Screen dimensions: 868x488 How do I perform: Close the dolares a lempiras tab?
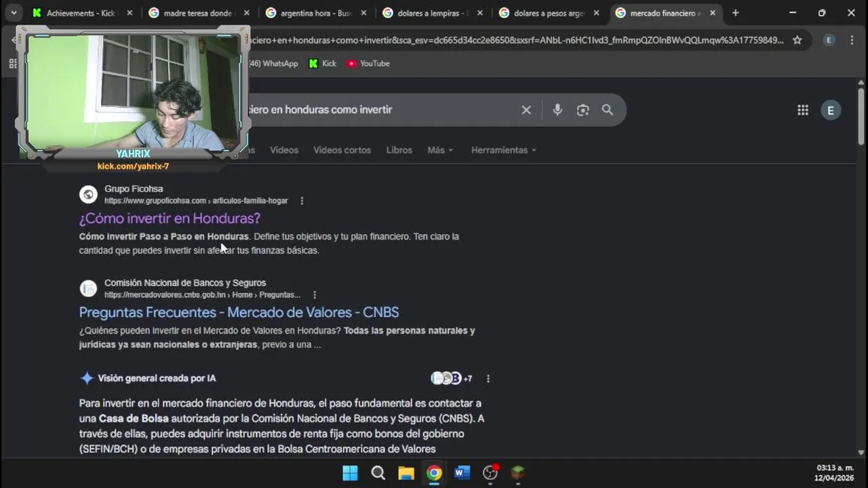[479, 13]
